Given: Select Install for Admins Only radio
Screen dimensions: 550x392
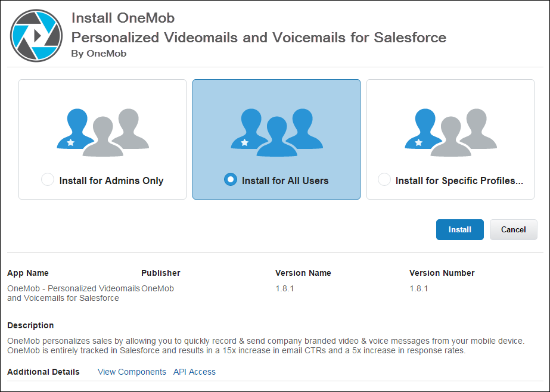Looking at the screenshot, I should click(x=48, y=179).
